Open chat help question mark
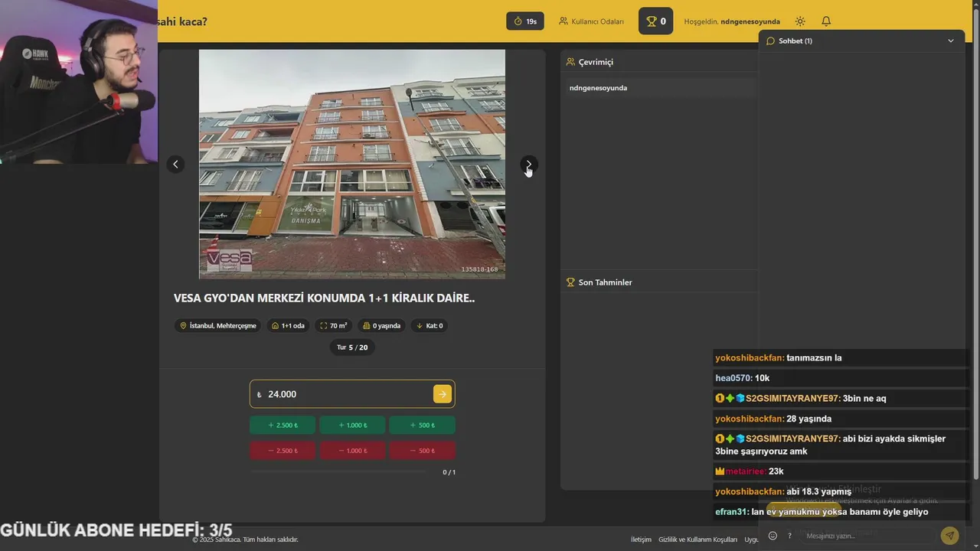This screenshot has height=551, width=980. point(789,536)
